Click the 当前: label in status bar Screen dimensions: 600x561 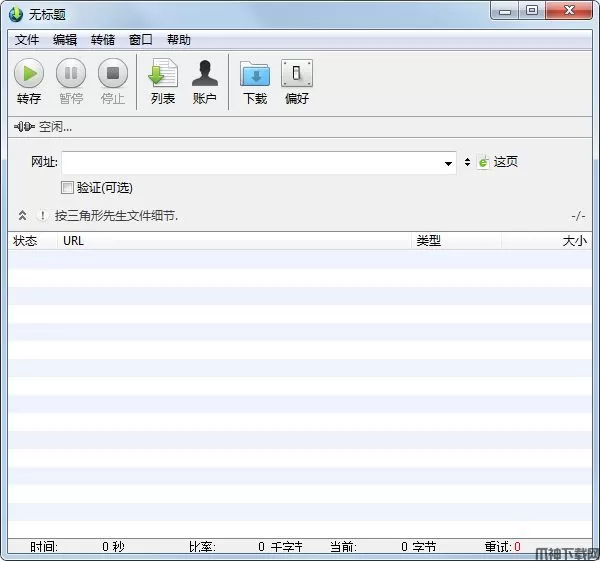[x=343, y=546]
